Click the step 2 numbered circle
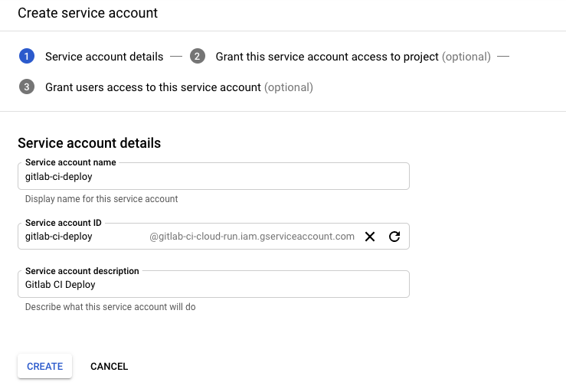The height and width of the screenshot is (392, 566). click(198, 57)
